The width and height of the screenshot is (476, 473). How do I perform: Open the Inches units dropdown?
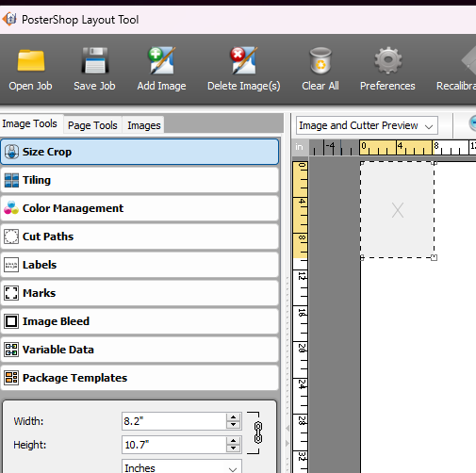(x=182, y=467)
